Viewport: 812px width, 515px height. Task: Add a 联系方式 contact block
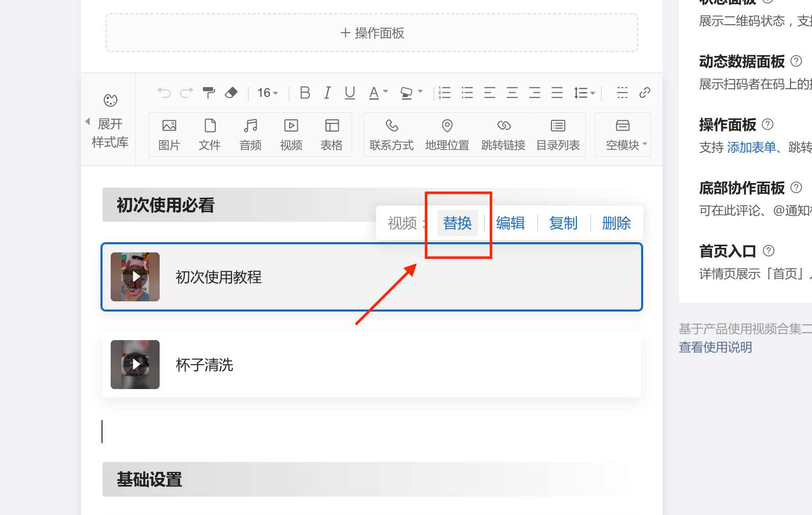(391, 135)
